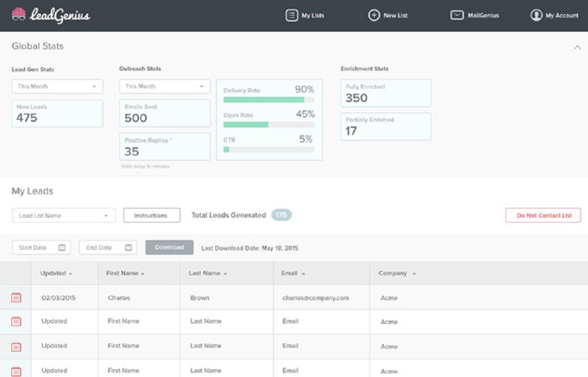Click the End Date calendar icon
The height and width of the screenshot is (377, 588).
tap(129, 248)
